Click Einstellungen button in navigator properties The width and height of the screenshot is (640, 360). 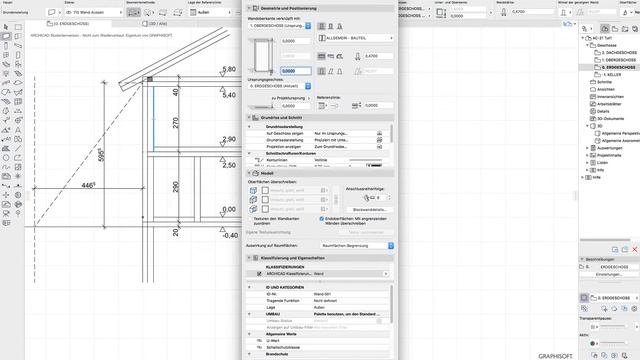[608, 275]
